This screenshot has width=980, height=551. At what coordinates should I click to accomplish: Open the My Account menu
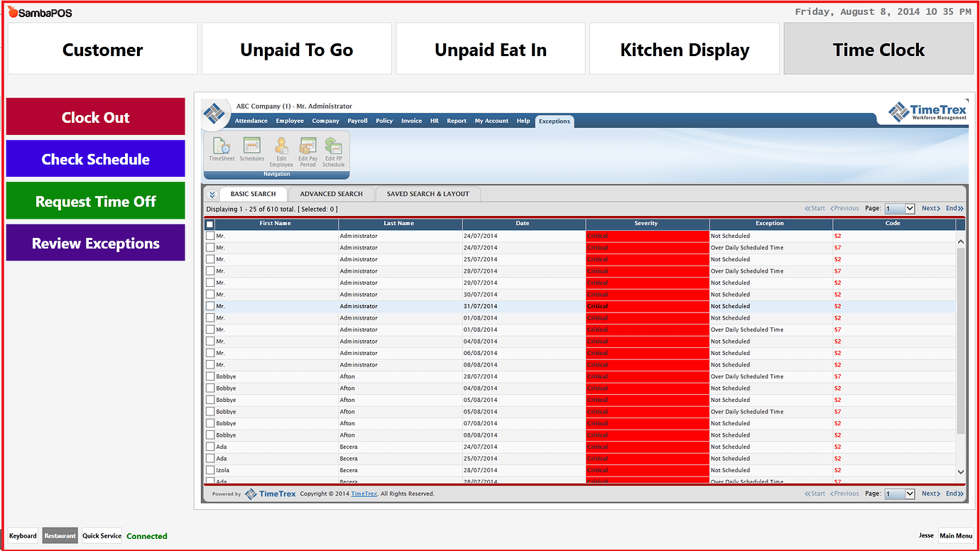point(491,121)
